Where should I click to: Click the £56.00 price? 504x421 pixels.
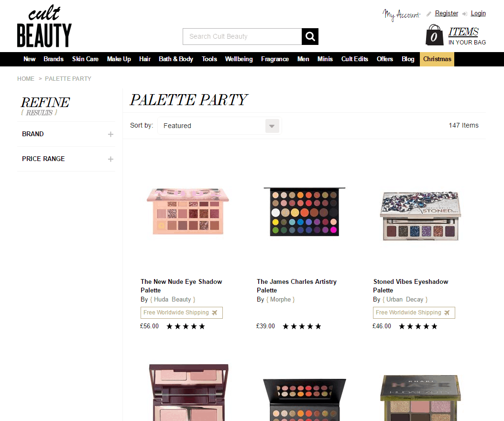[150, 326]
